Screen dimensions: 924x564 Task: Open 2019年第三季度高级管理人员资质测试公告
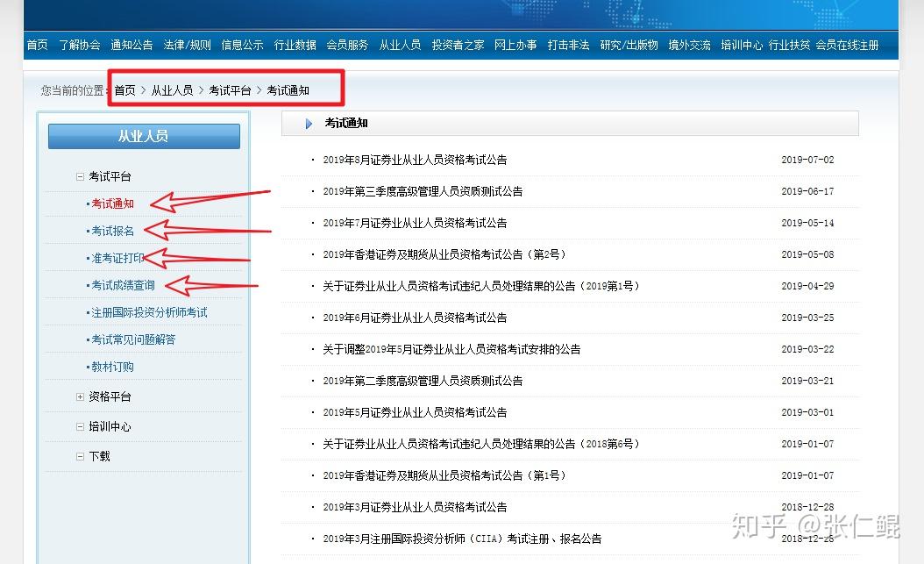click(x=423, y=191)
